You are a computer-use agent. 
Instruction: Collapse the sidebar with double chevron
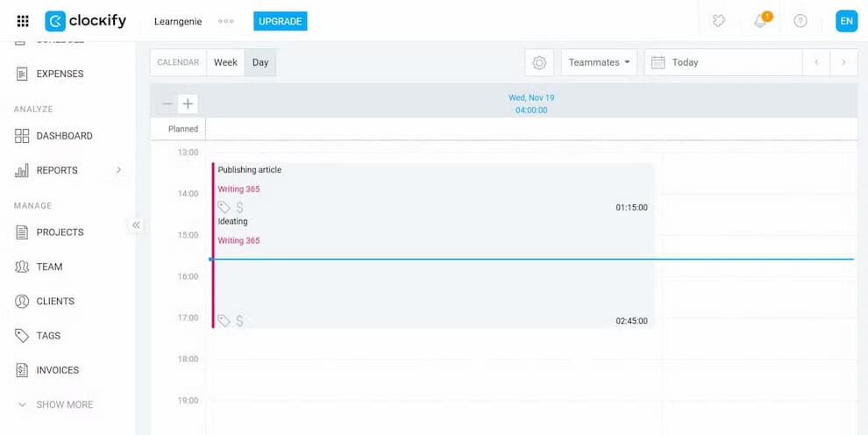[x=136, y=225]
